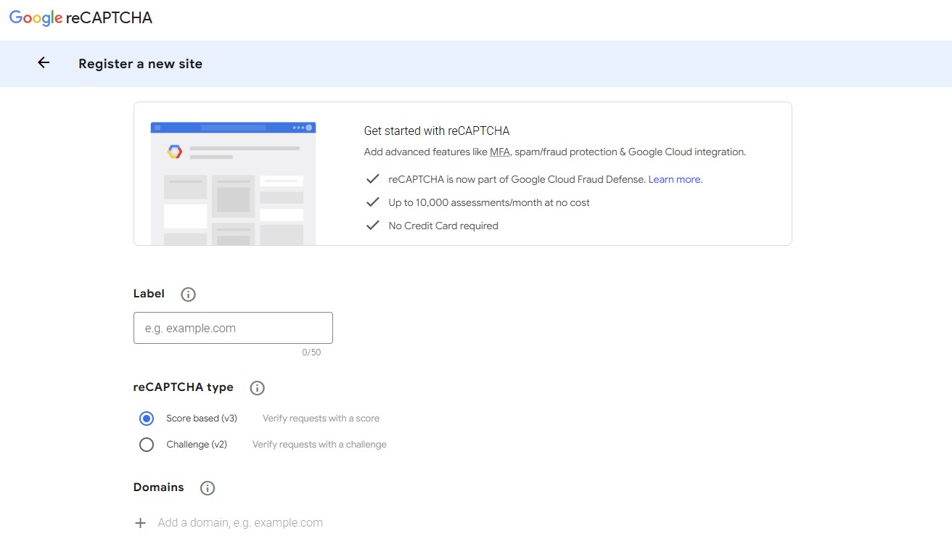Select the Score based (v3) radio button
The width and height of the screenshot is (952, 560).
(x=147, y=419)
